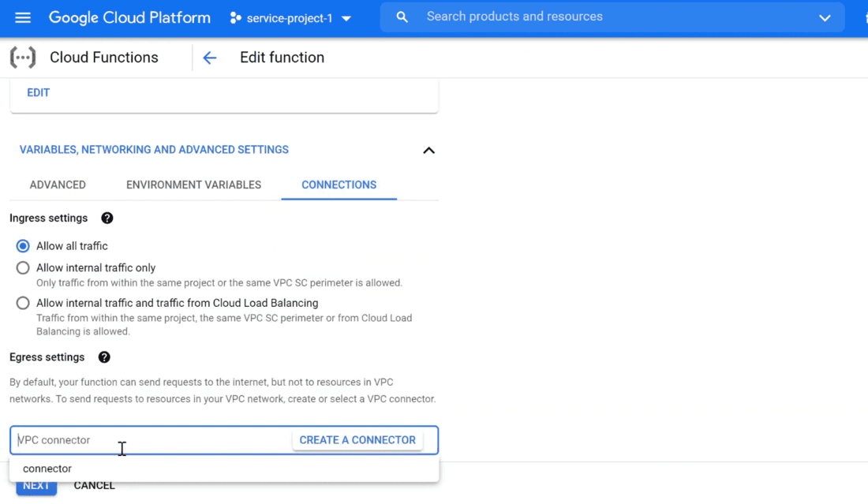This screenshot has width=868, height=504.
Task: Switch to the Advanced tab
Action: click(x=58, y=185)
